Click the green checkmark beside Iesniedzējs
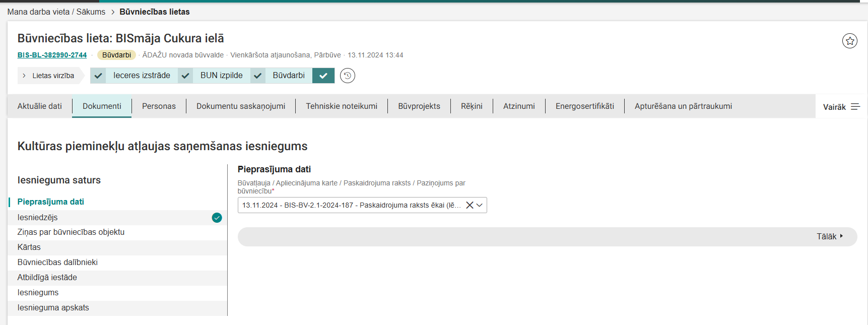 217,218
